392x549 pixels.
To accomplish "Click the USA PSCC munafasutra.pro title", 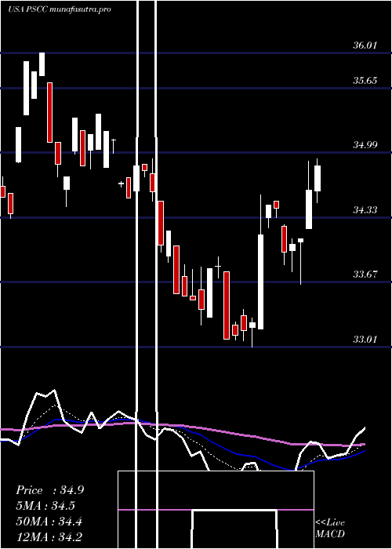I will tap(60, 9).
